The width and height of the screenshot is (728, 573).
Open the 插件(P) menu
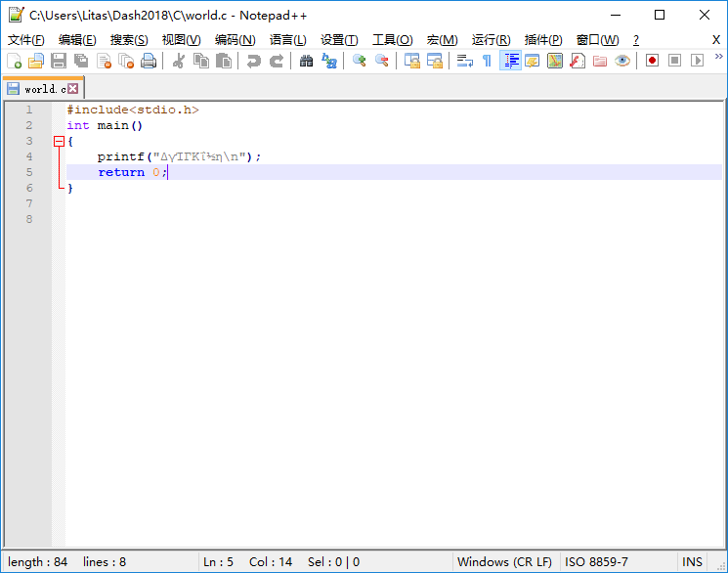point(543,40)
